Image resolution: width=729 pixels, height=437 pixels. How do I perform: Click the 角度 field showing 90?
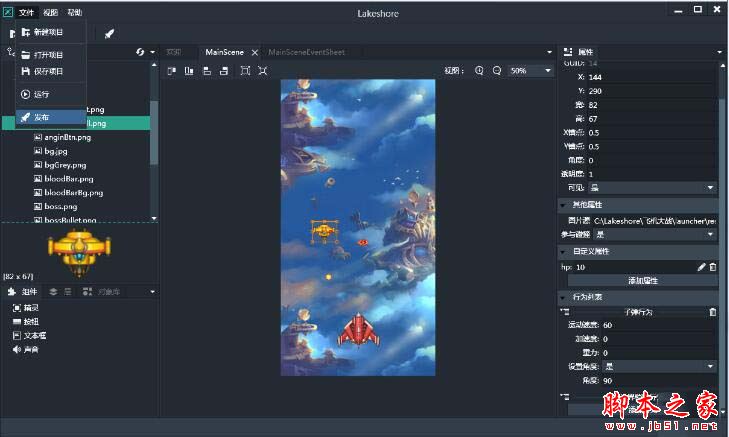[659, 381]
